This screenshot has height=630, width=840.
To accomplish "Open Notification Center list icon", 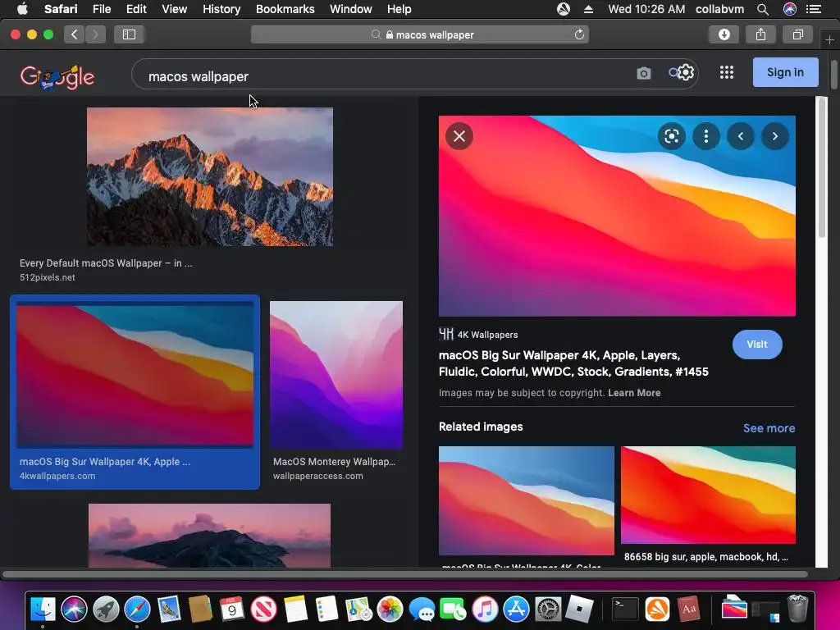I will tap(814, 9).
